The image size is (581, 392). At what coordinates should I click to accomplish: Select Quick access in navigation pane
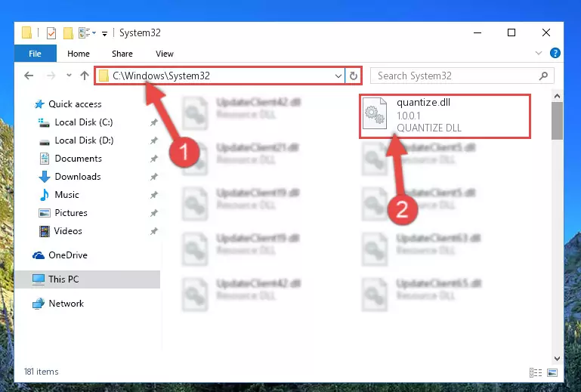tap(68, 104)
